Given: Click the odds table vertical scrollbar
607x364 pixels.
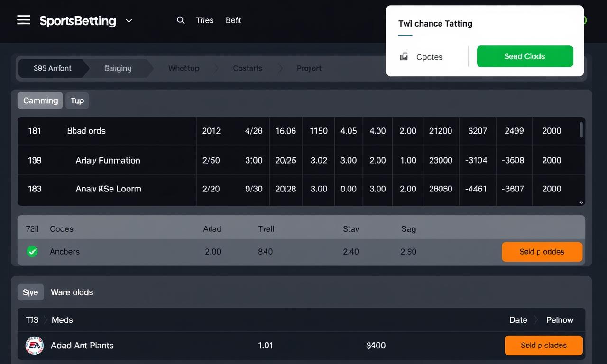Looking at the screenshot, I should click(582, 130).
